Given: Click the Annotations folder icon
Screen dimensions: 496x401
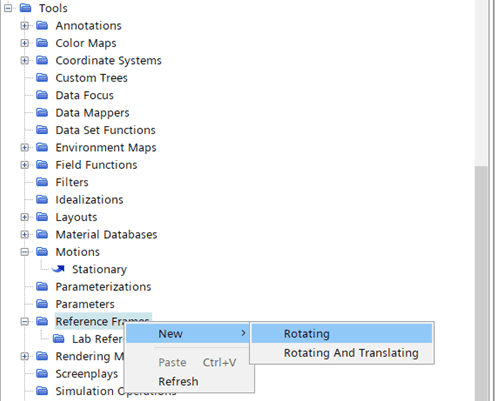Looking at the screenshot, I should pyautogui.click(x=42, y=25).
